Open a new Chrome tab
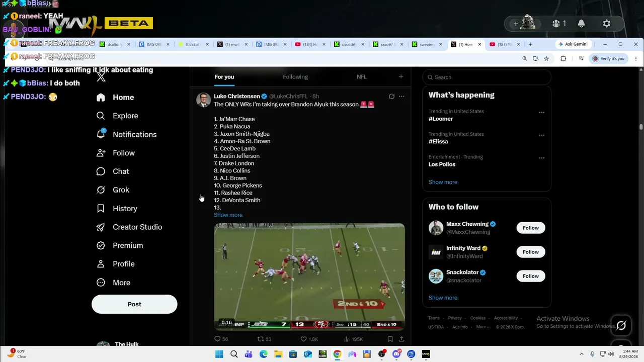 [x=530, y=44]
